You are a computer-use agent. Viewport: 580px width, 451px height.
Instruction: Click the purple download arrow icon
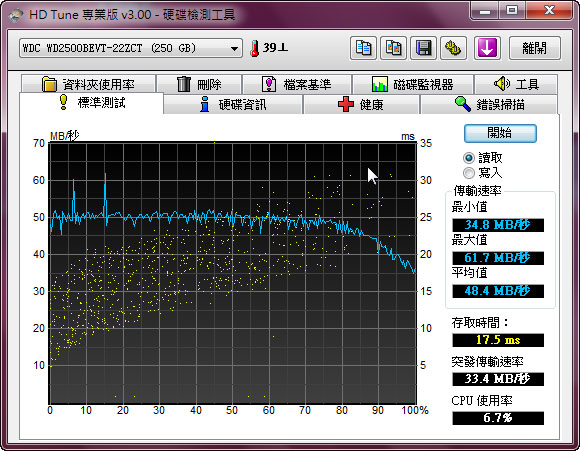(x=487, y=48)
